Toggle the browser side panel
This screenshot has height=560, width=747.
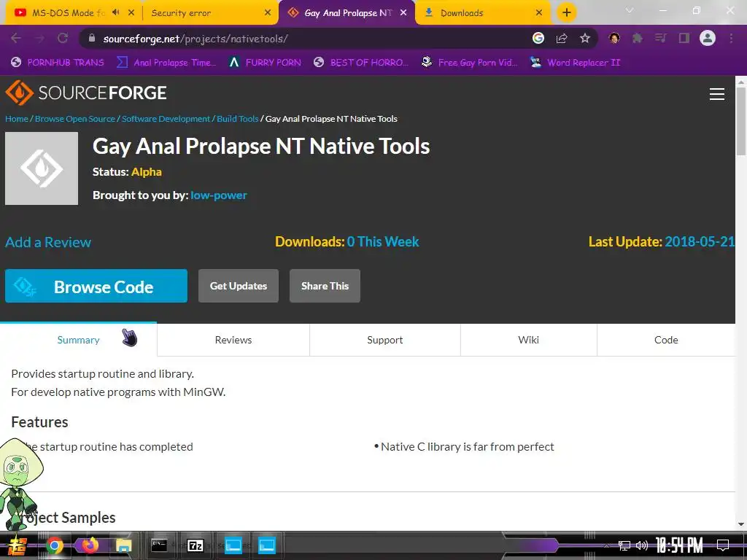[x=684, y=38]
